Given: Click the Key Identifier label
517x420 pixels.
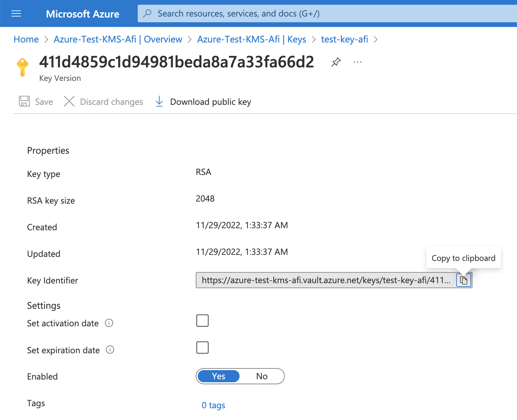Looking at the screenshot, I should (x=53, y=280).
